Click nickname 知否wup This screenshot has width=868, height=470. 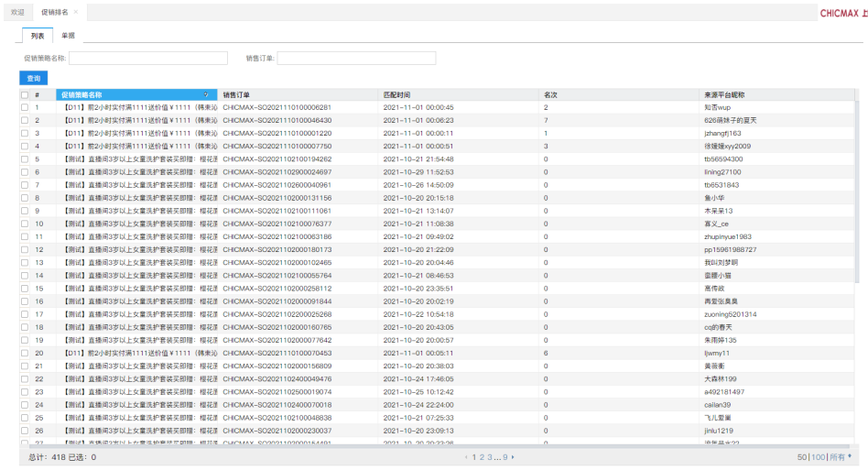[x=718, y=107]
